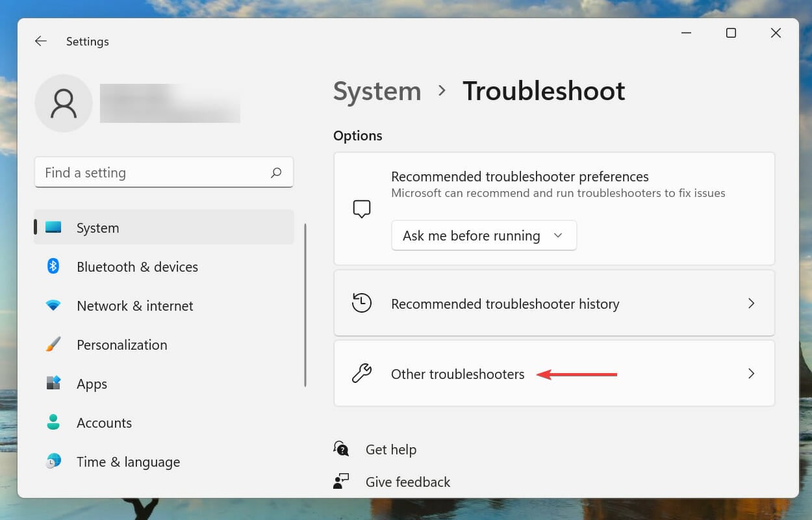Screen dimensions: 812x520
Task: Open the user profile avatar
Action: pyautogui.click(x=64, y=103)
